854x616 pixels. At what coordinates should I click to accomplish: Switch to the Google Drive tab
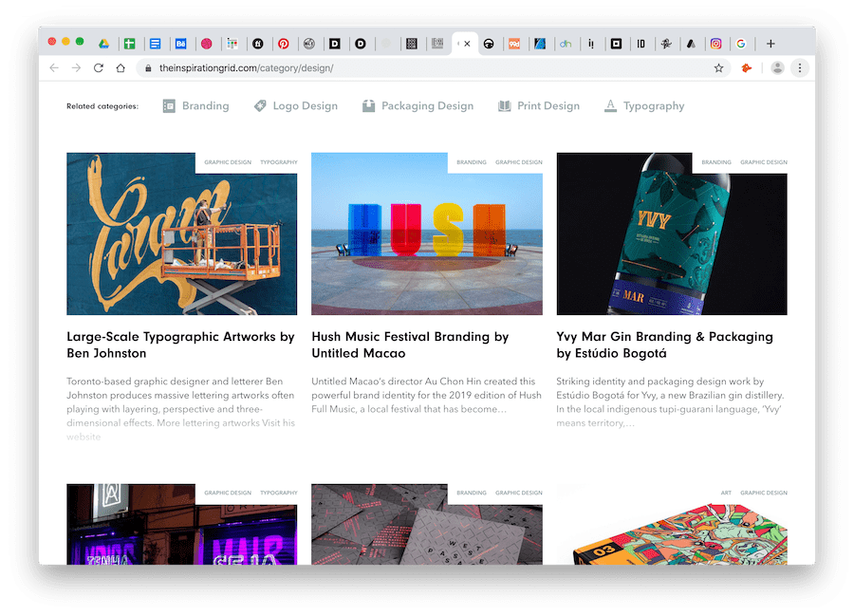[x=103, y=44]
